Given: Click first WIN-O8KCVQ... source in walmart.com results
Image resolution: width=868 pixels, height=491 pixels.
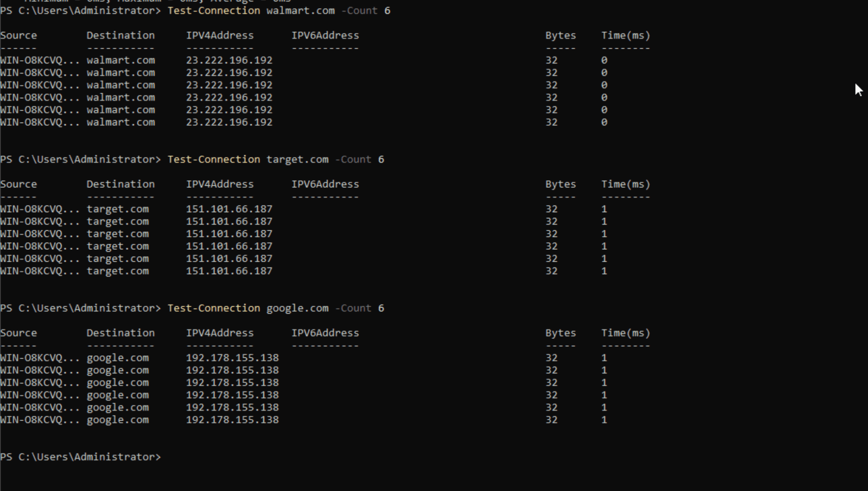Looking at the screenshot, I should (x=40, y=61).
